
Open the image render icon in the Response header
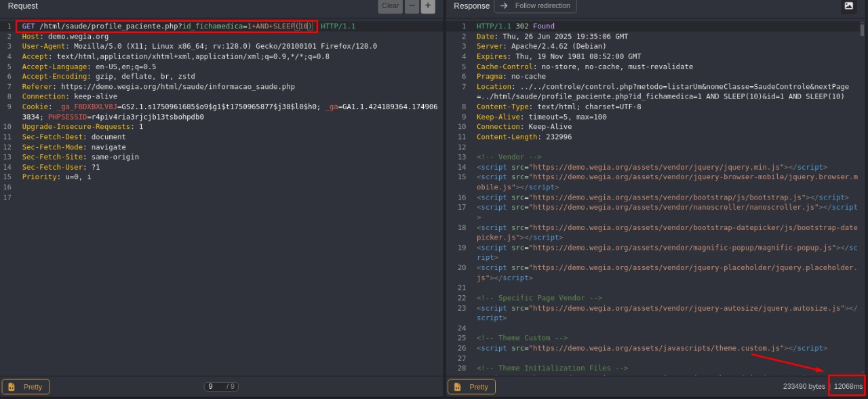848,5
